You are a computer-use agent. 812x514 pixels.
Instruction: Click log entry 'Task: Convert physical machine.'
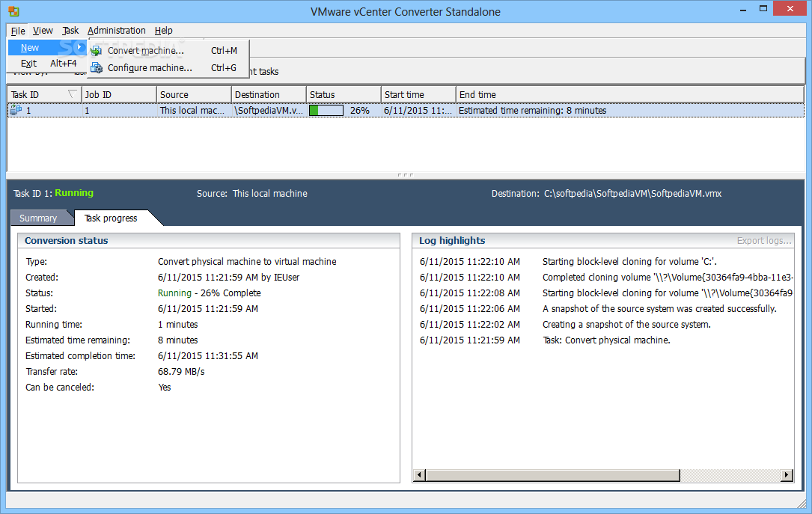pyautogui.click(x=606, y=340)
